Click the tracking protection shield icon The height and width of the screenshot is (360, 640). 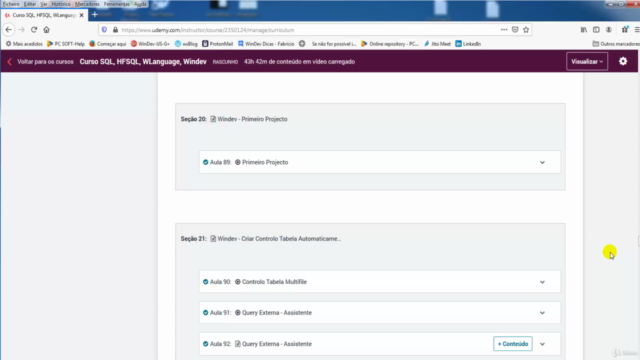104,30
